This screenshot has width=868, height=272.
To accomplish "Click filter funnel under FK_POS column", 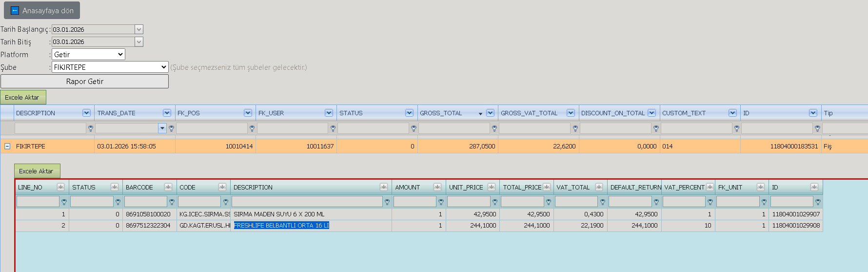I will tap(252, 128).
